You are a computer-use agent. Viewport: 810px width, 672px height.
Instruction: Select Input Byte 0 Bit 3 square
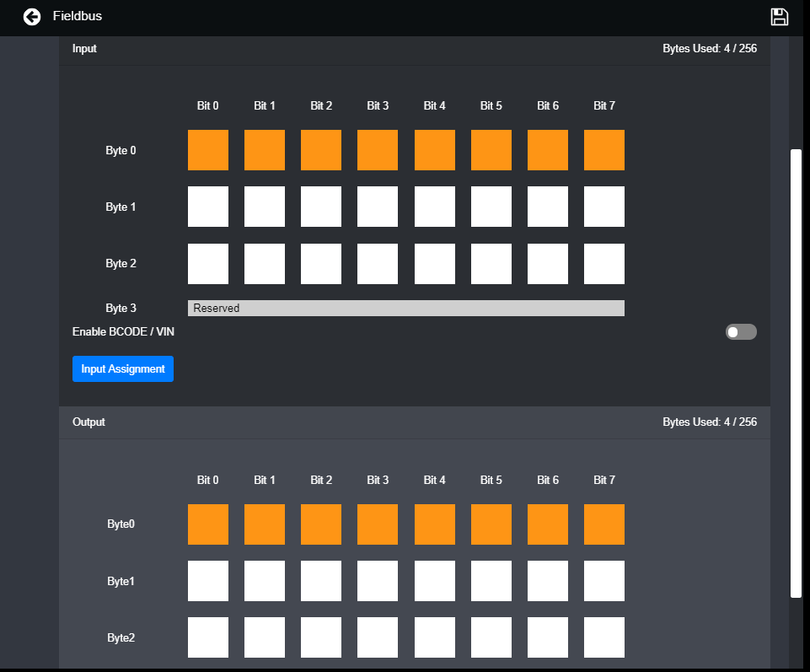[378, 150]
